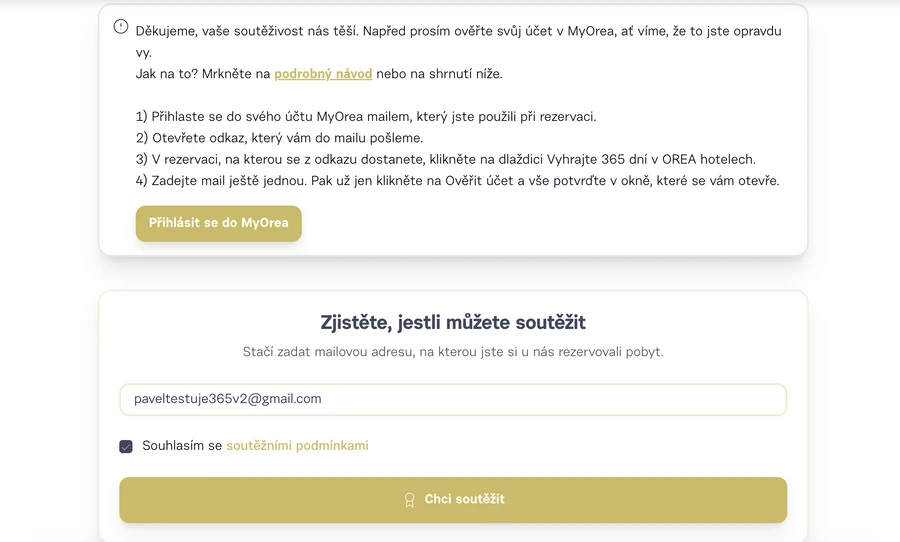Click the sentence starting "Napřed prosím ověřte"
900x542 pixels.
pyautogui.click(x=570, y=31)
